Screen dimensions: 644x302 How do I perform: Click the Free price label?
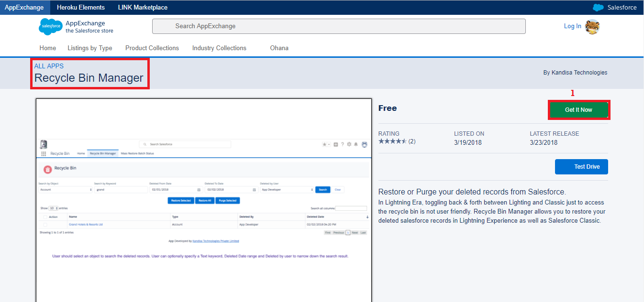388,108
